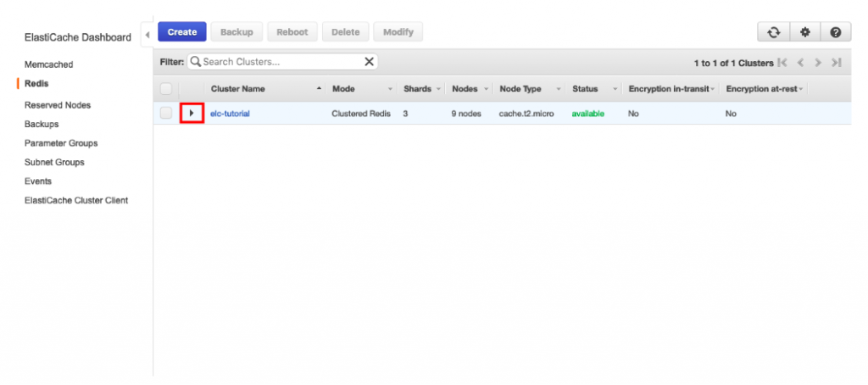Click the Delete button
The height and width of the screenshot is (385, 868).
coord(346,32)
